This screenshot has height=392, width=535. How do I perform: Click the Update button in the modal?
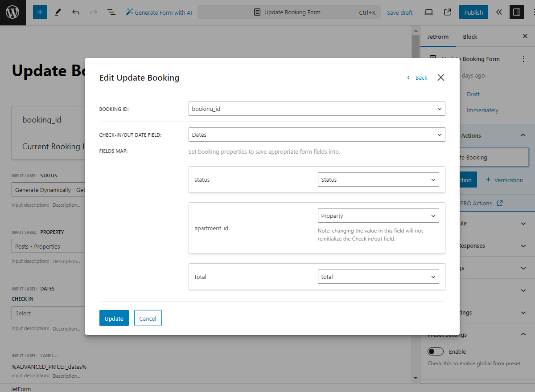click(x=114, y=318)
